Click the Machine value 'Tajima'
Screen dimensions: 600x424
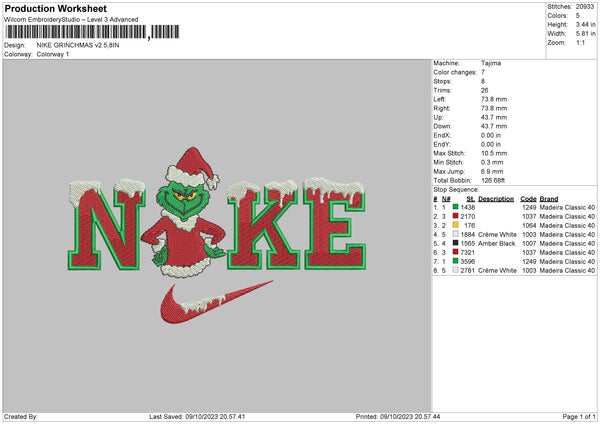click(x=491, y=63)
